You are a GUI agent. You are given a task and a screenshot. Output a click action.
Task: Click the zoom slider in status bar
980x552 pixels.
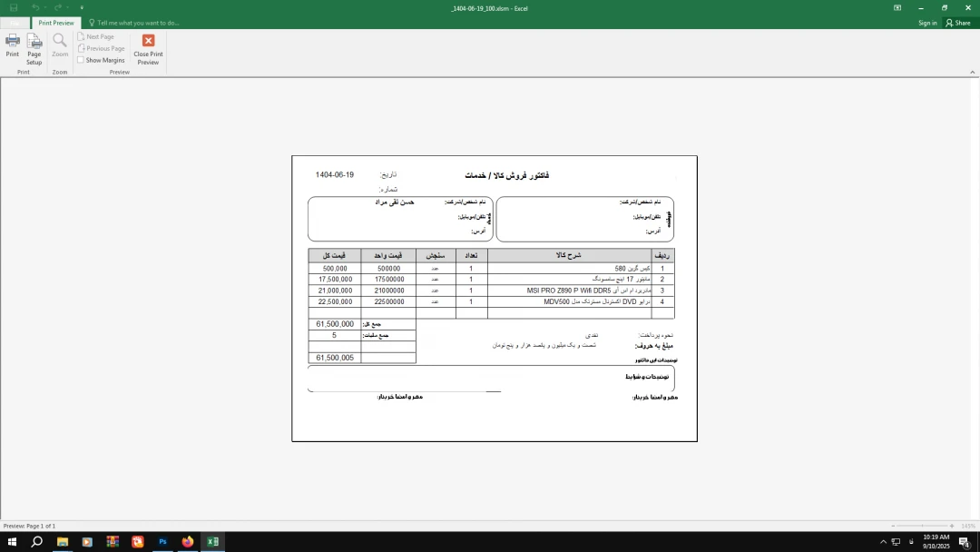[923, 527]
